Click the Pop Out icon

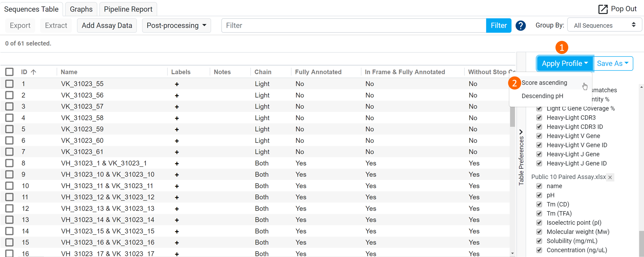tap(603, 9)
